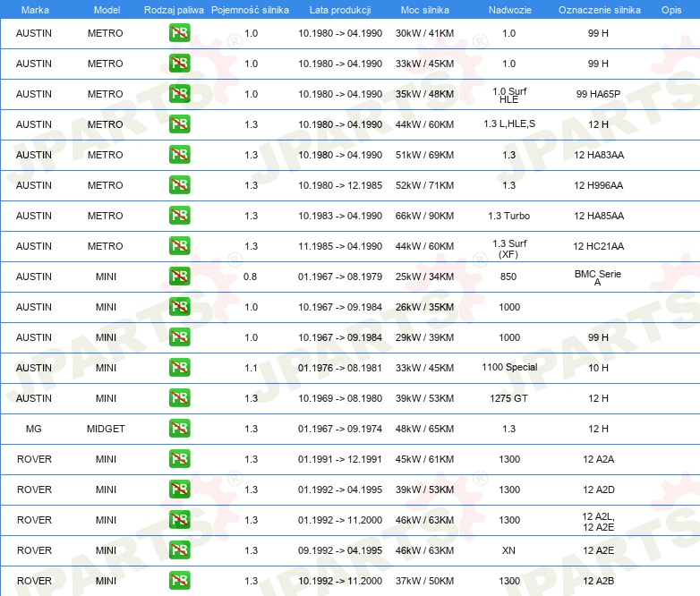The width and height of the screenshot is (700, 596).
Task: Click production years 01.1967 -> 09.1974
Action: [340, 429]
